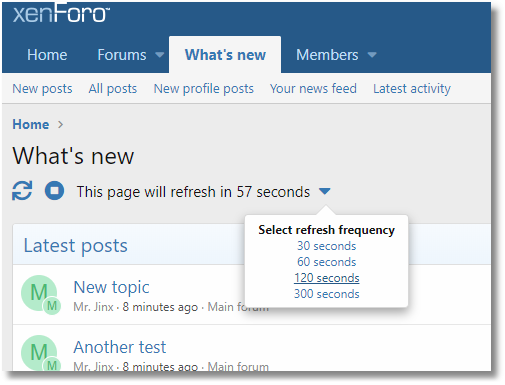Switch to the What's new tab

tap(225, 55)
